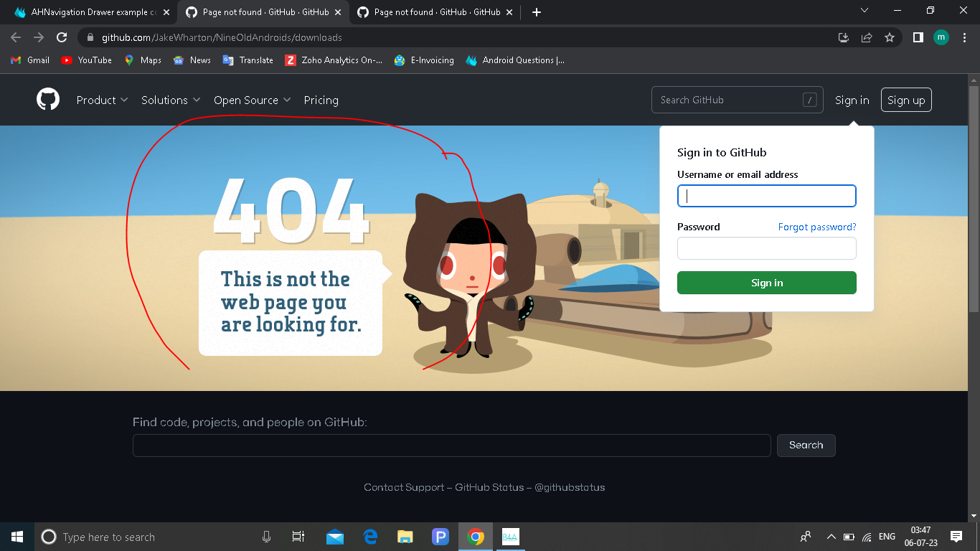Open Task View on the taskbar
This screenshot has width=980, height=551.
click(x=298, y=537)
